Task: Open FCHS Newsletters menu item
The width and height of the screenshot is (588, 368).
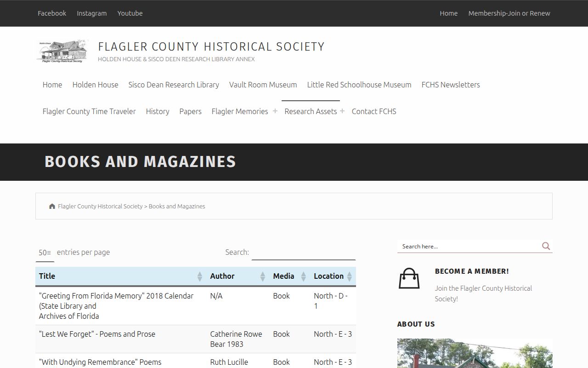Action: (451, 85)
